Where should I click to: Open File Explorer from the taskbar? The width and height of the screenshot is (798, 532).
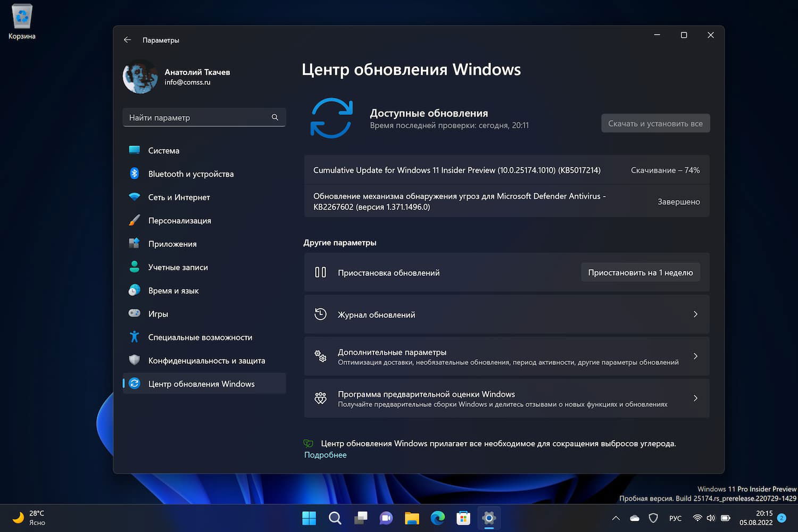pos(412,518)
